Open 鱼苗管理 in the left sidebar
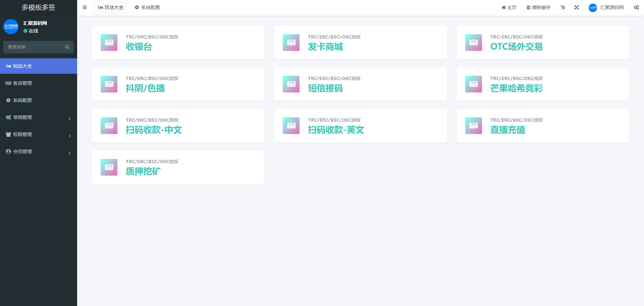 (x=39, y=83)
